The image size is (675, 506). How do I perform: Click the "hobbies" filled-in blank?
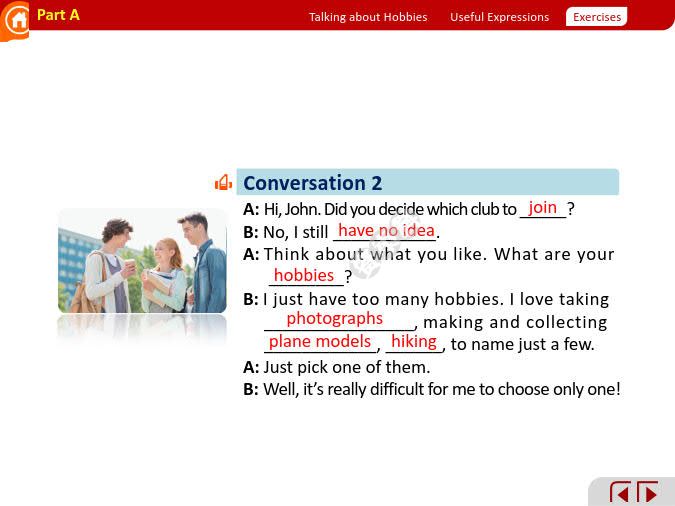(x=304, y=275)
